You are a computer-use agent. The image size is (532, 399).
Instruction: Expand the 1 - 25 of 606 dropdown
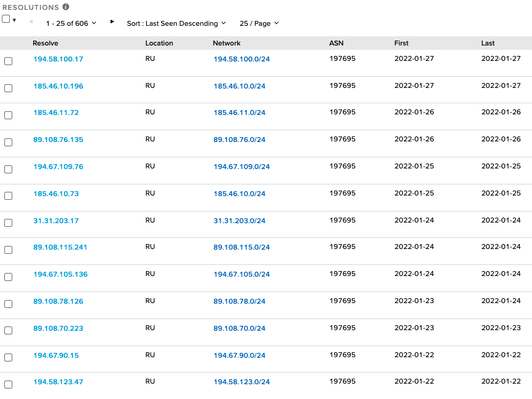coord(71,23)
